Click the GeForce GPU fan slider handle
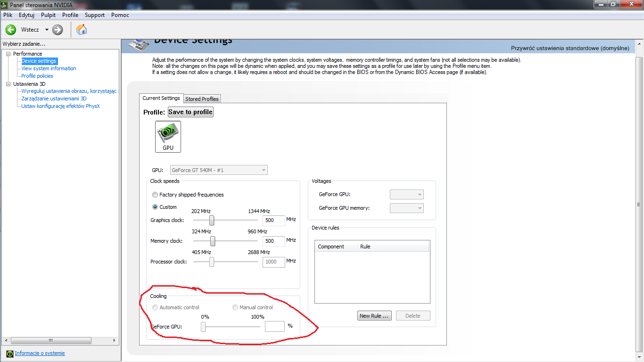 tap(203, 326)
